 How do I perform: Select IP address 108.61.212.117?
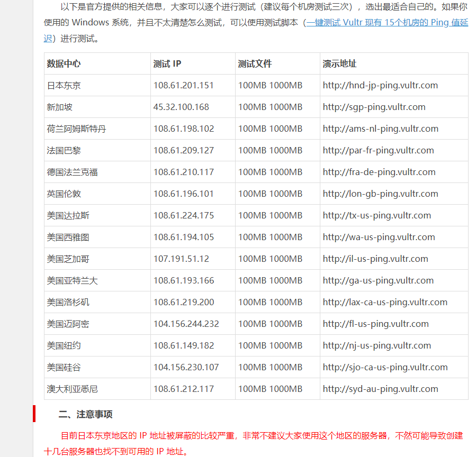(x=184, y=389)
